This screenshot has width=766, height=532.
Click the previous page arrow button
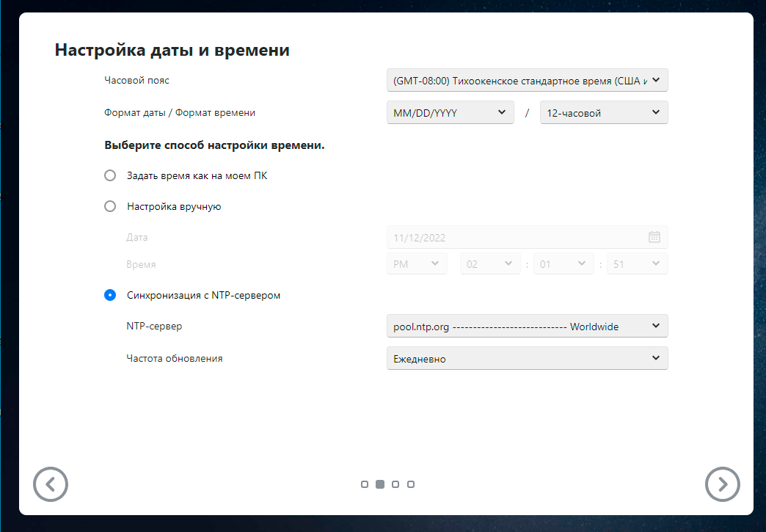coord(51,484)
